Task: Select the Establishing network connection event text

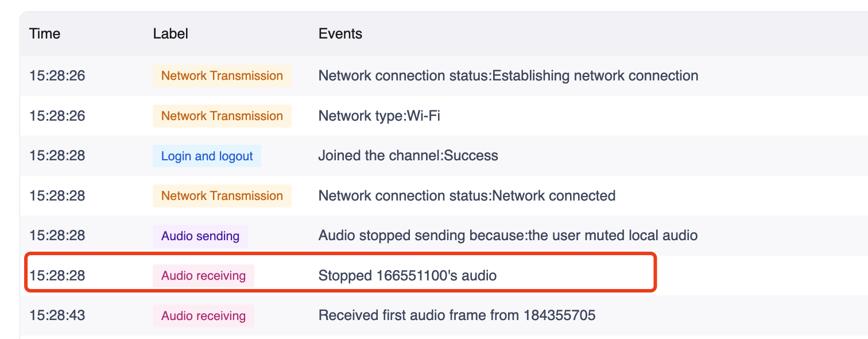Action: 508,76
